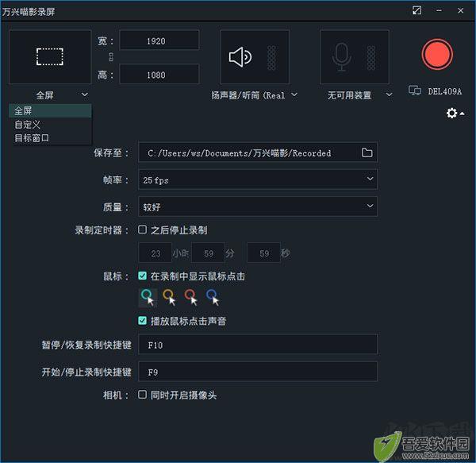The image size is (476, 463).
Task: Click the speaker volume level meter
Action: coord(271,57)
